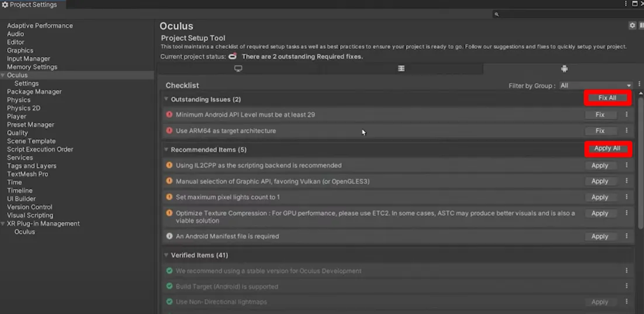Viewport: 644px width, 314px height.
Task: Select Adaptive Performance in the settings list
Action: [40, 26]
